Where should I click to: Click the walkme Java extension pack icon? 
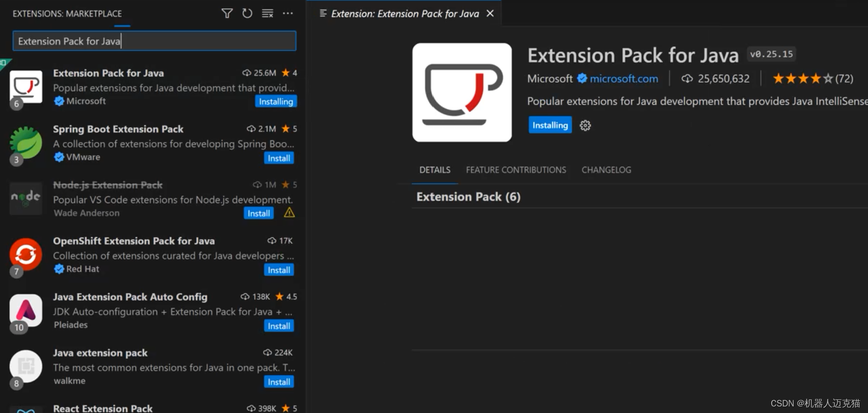click(x=26, y=366)
